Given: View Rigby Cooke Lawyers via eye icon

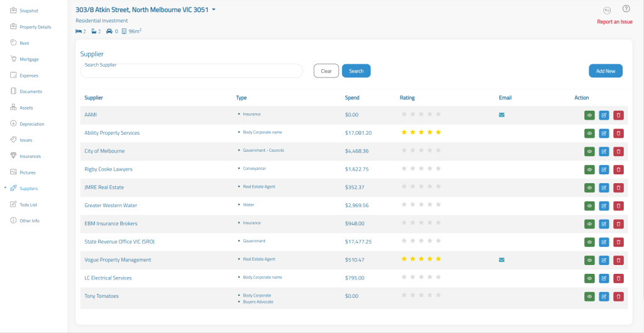Looking at the screenshot, I should coord(589,169).
